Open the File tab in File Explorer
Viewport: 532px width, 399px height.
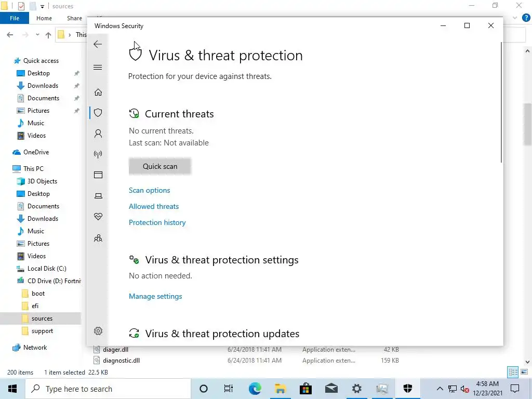15,18
